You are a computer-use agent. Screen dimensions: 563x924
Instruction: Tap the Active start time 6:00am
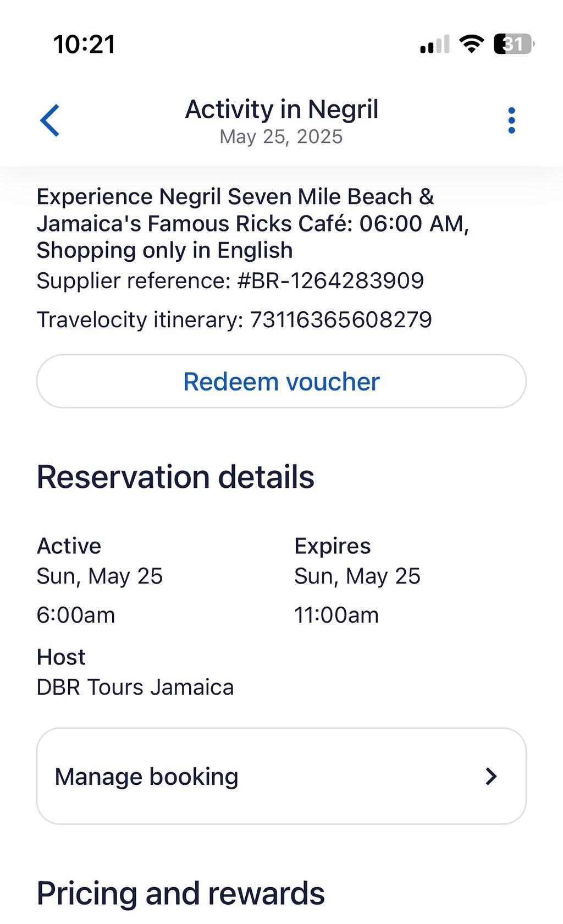pos(76,615)
